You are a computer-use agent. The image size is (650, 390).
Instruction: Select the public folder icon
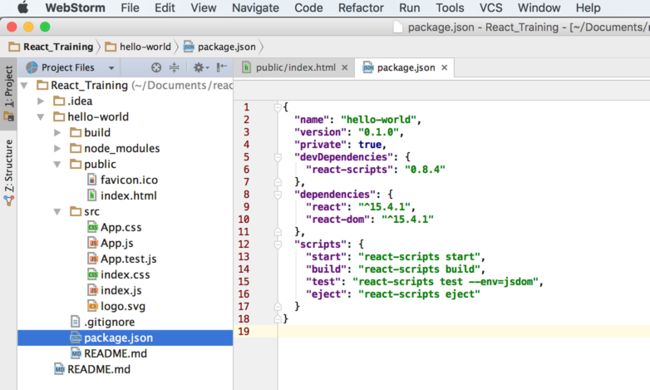(75, 164)
